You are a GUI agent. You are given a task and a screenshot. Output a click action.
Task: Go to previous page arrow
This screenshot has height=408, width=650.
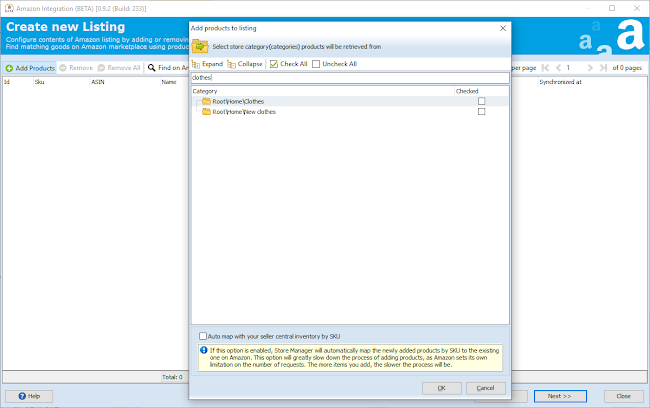pos(558,68)
